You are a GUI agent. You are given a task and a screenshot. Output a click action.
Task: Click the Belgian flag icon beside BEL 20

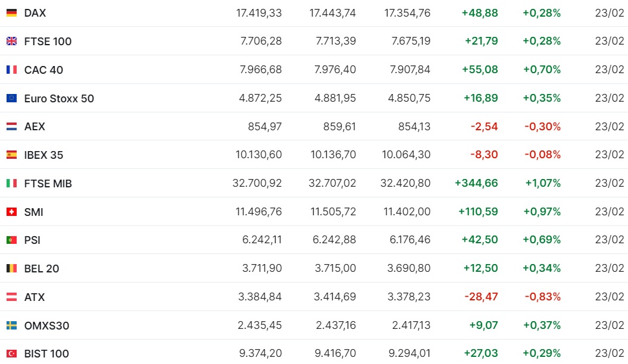(11, 268)
